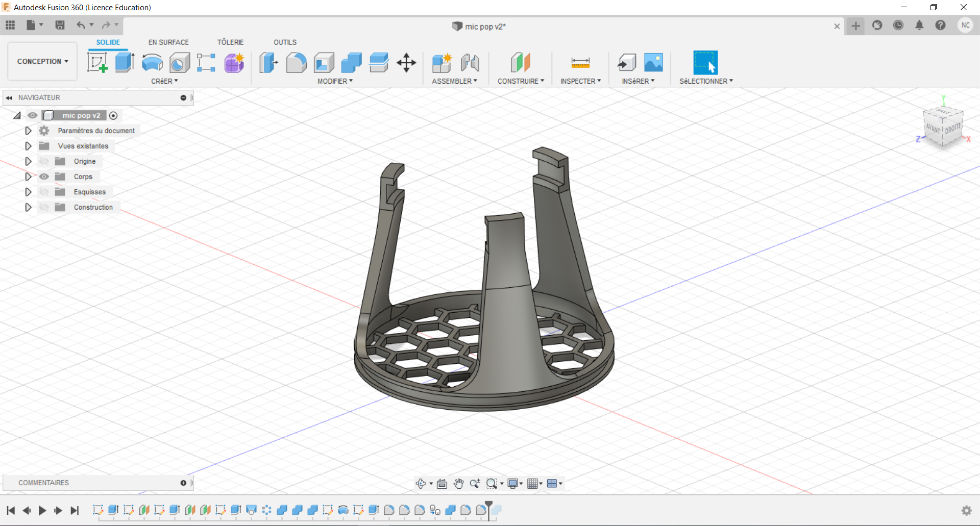Open the TÔLERIE tab
The image size is (980, 526).
point(230,42)
